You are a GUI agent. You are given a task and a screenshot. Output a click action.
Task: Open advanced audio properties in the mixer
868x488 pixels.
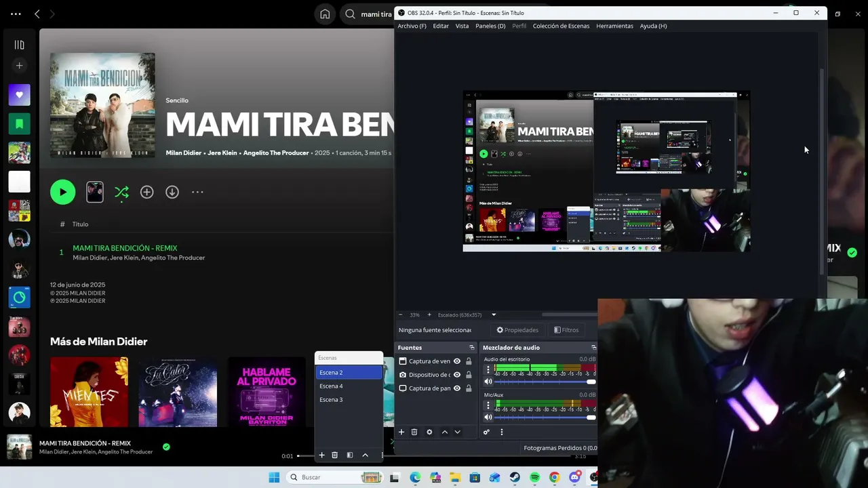click(486, 432)
